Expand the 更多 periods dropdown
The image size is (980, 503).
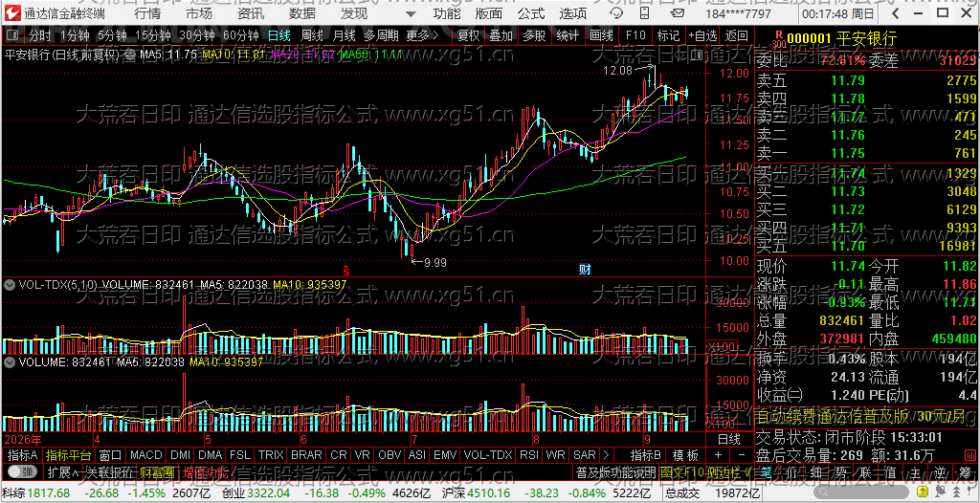pyautogui.click(x=422, y=36)
